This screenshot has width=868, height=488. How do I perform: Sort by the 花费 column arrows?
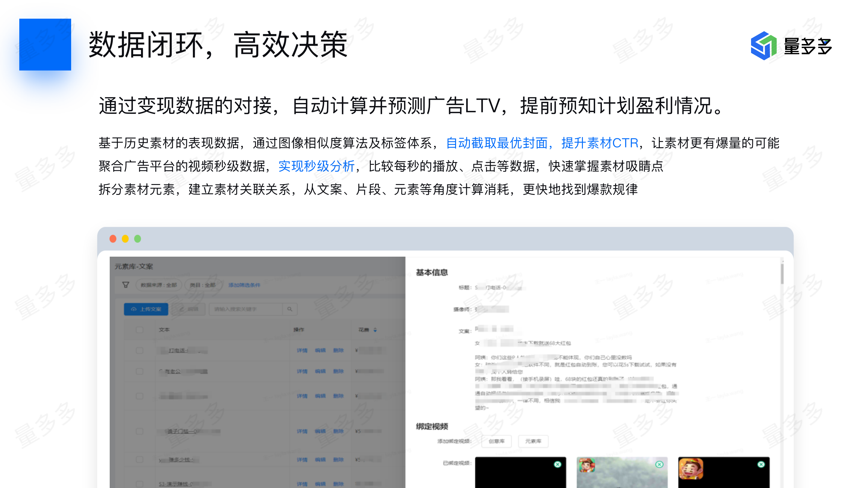375,330
